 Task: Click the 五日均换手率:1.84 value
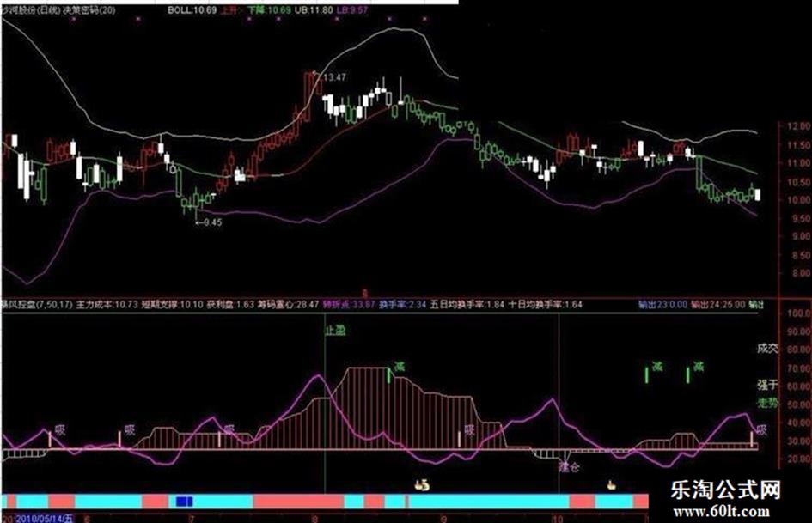point(467,305)
